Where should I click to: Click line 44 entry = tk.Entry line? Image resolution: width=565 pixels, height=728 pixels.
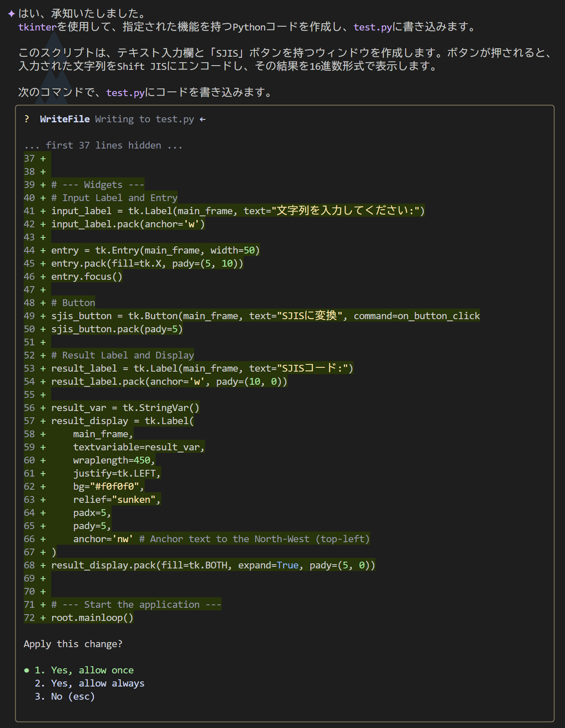coord(156,250)
